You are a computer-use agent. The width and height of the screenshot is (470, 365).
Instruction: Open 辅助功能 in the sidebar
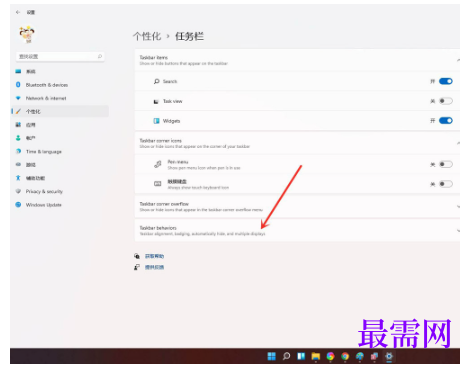pyautogui.click(x=60, y=178)
